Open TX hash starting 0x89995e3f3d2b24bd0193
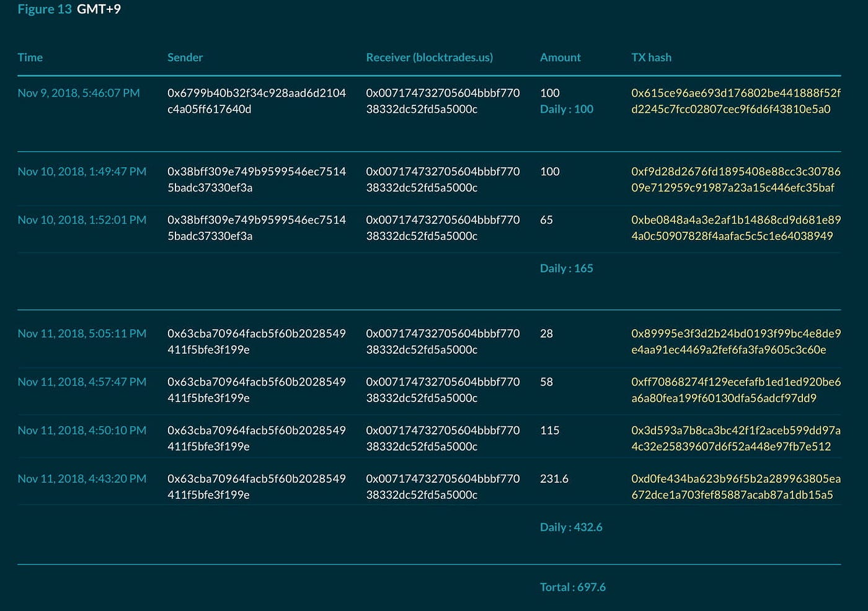 click(736, 341)
